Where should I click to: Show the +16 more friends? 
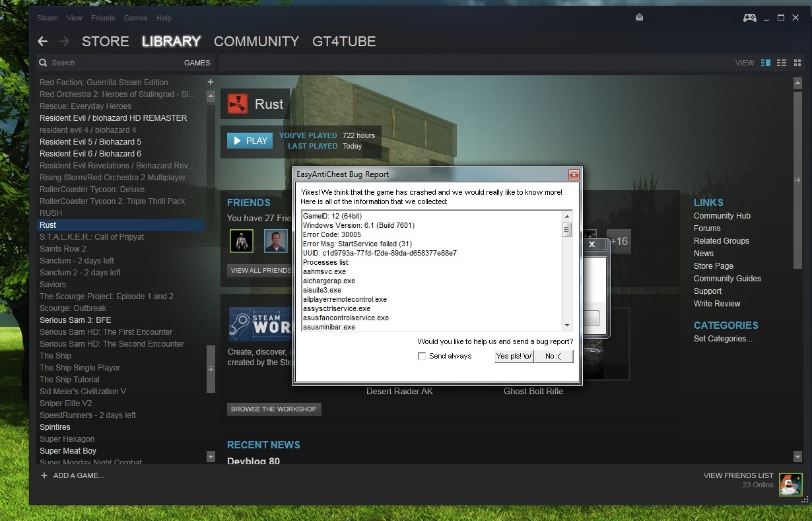(x=619, y=241)
